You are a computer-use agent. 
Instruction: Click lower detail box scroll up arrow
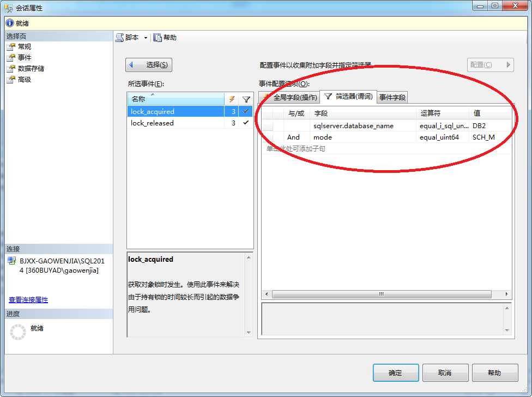coord(507,308)
